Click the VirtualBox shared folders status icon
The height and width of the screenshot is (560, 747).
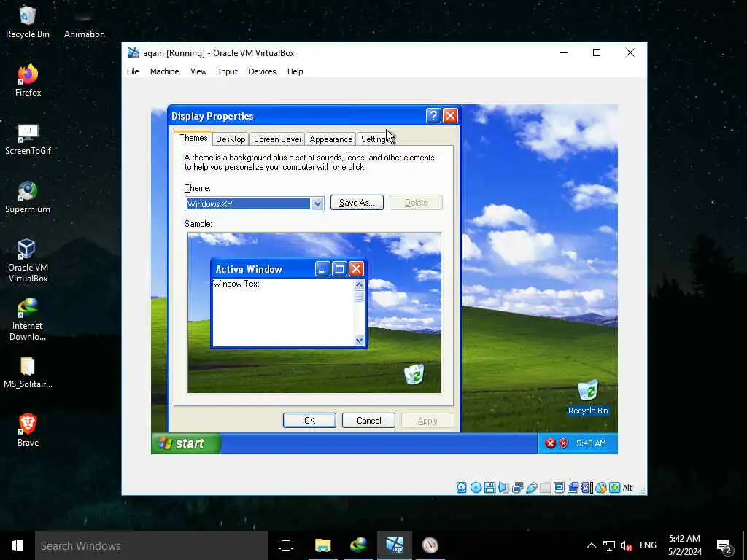pyautogui.click(x=546, y=488)
